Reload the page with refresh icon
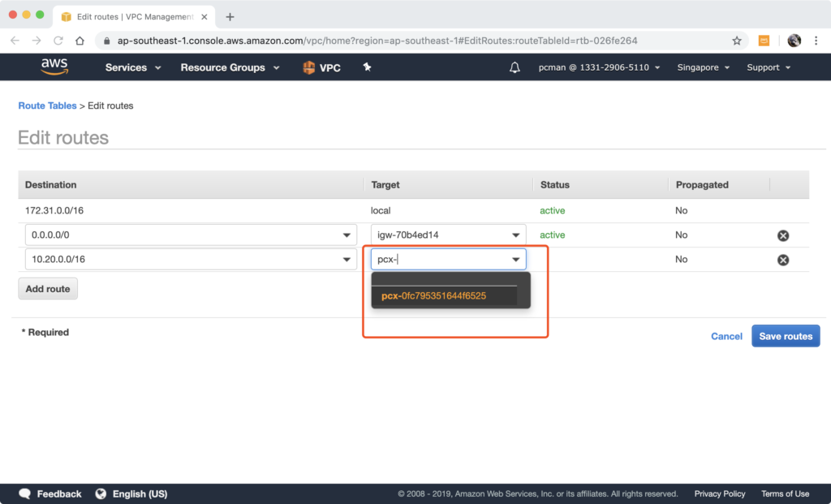The height and width of the screenshot is (504, 831). [58, 41]
